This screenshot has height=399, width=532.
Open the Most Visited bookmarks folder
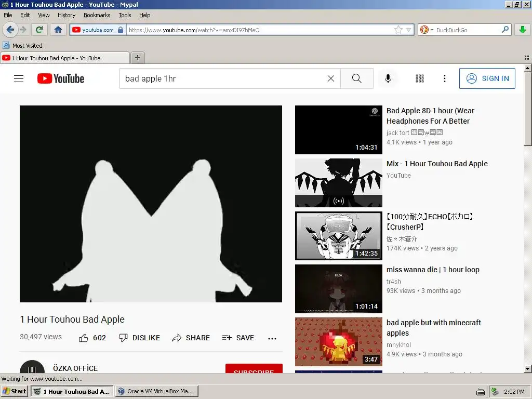[x=23, y=46]
